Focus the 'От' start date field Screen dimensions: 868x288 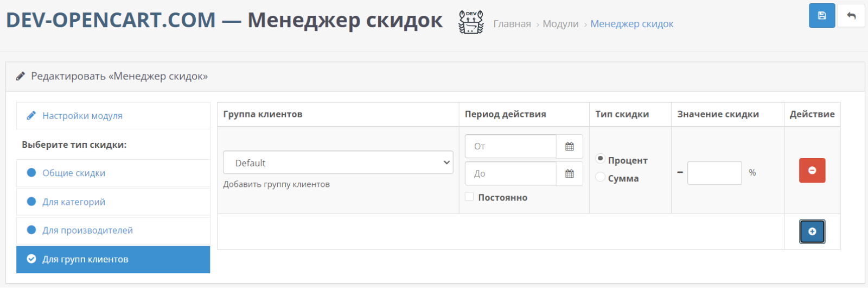tap(510, 146)
